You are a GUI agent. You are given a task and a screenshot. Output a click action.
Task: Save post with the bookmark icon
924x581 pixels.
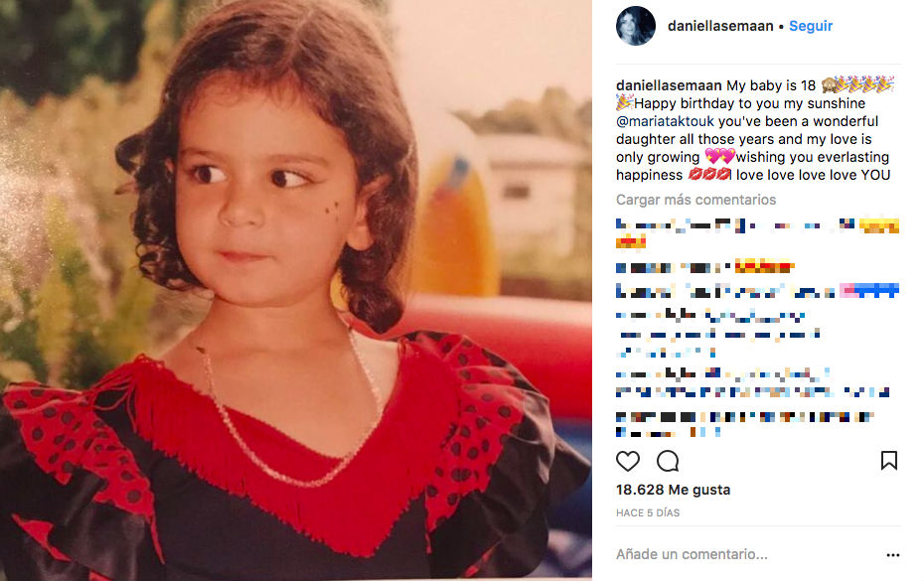[888, 460]
